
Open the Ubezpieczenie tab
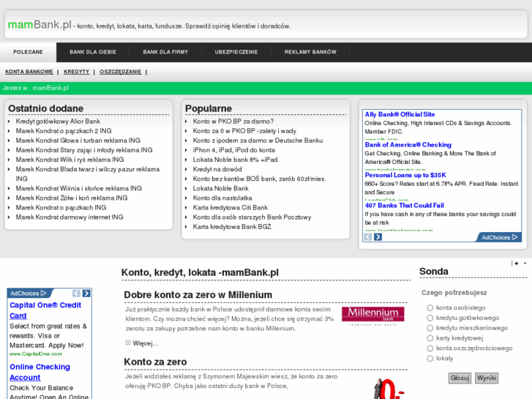(x=236, y=52)
